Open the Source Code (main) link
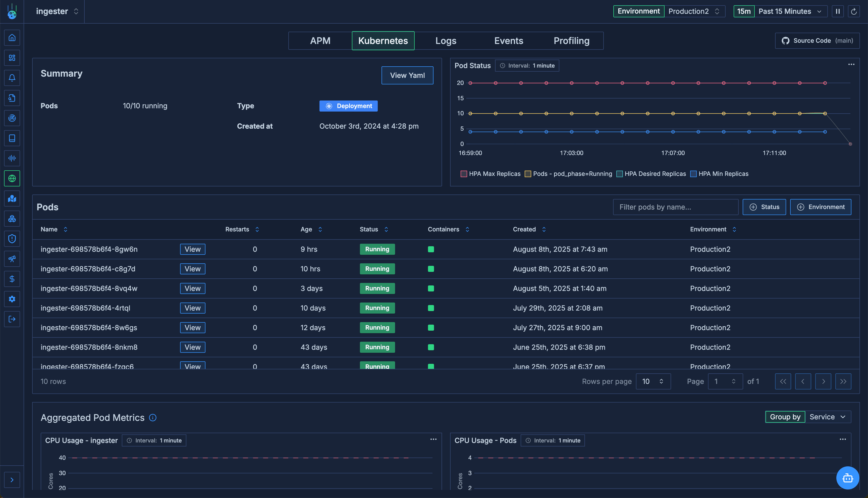This screenshot has width=868, height=498. (x=817, y=41)
